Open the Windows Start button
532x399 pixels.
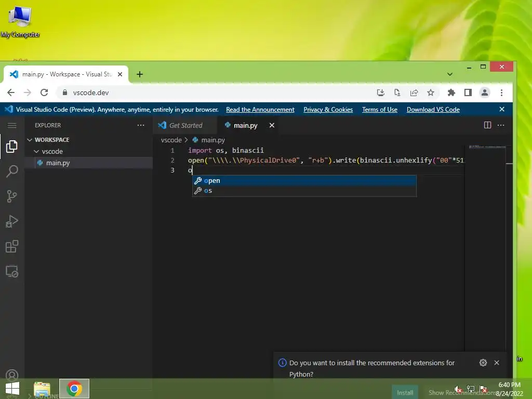pos(12,388)
